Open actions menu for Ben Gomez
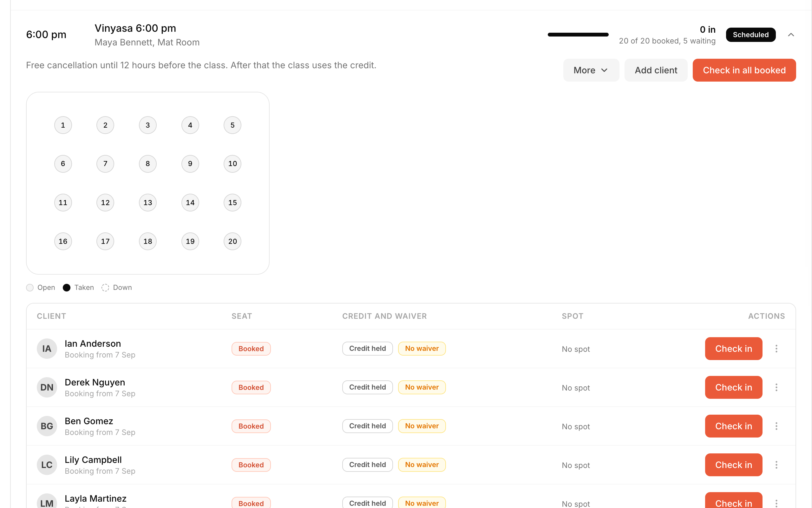812x508 pixels. click(x=776, y=426)
